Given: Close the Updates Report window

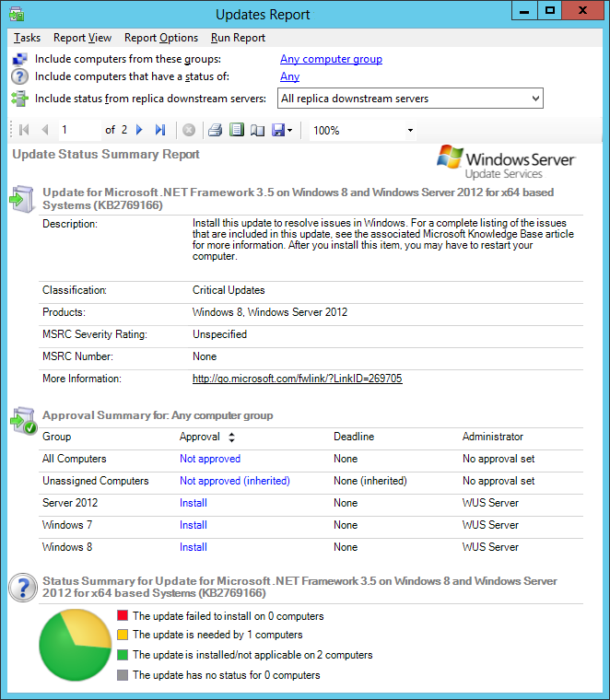Looking at the screenshot, I should [x=582, y=11].
